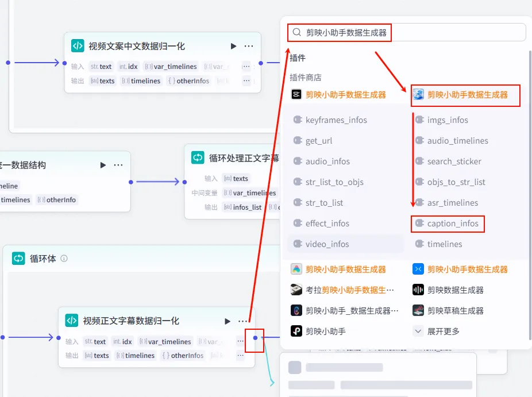Click code icon of 视频正文字幕数据归一化 node
Image resolution: width=532 pixels, height=397 pixels.
coord(72,321)
